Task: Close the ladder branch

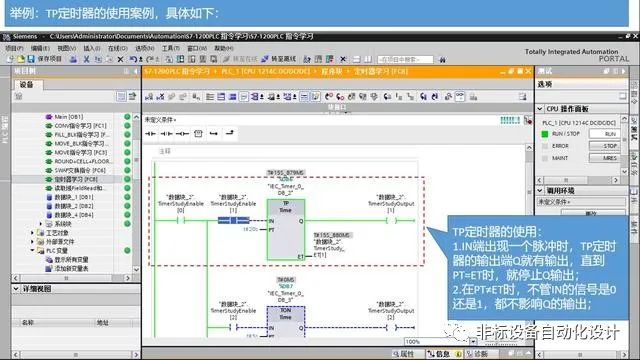Action: click(230, 133)
